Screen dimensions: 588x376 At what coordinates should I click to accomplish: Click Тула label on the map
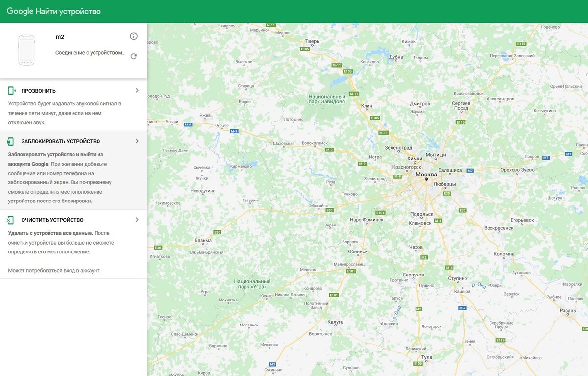click(427, 357)
